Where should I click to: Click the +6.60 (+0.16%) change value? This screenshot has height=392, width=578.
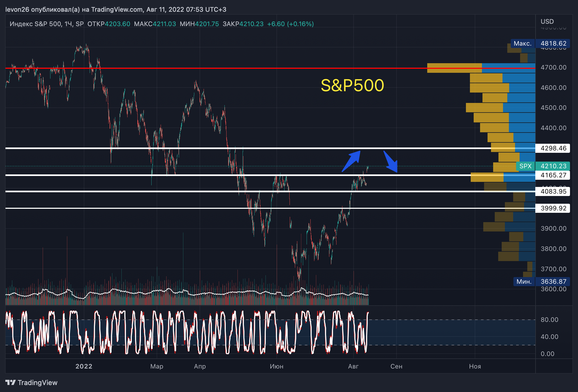point(290,24)
